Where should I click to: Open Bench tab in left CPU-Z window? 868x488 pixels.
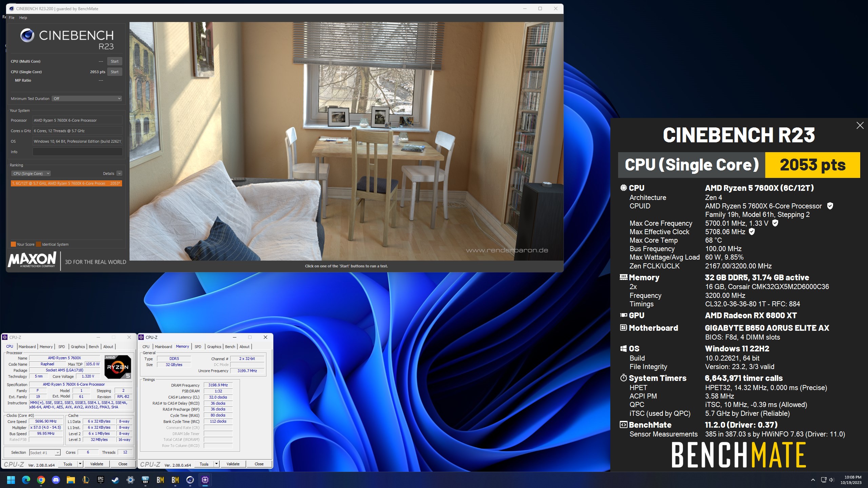point(94,347)
